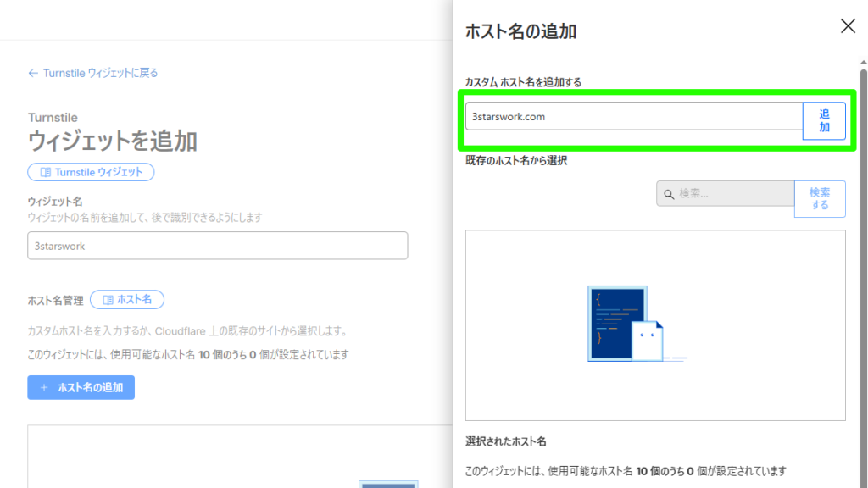
Task: Click the back arrow icon before Turnstile ウィジェットに戻る
Action: (x=33, y=73)
